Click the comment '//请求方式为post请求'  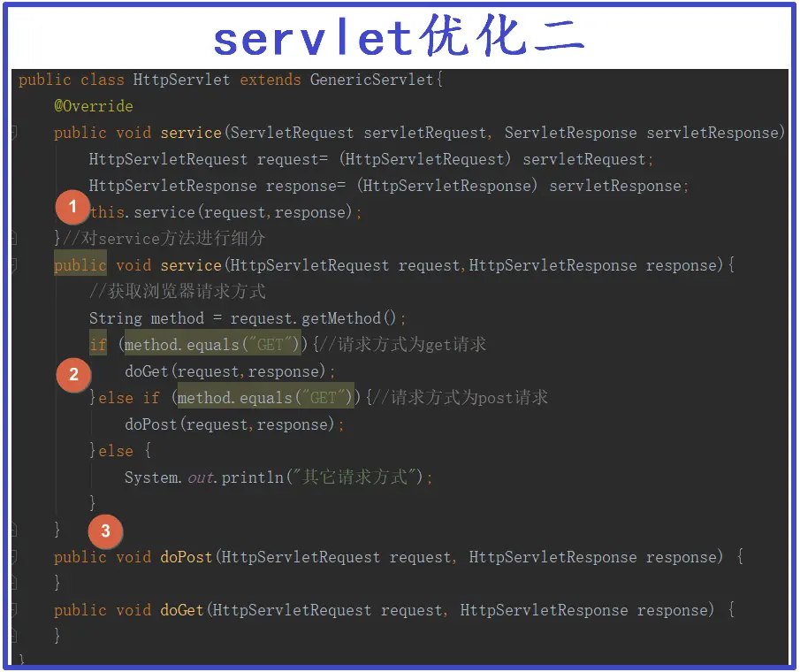point(461,398)
